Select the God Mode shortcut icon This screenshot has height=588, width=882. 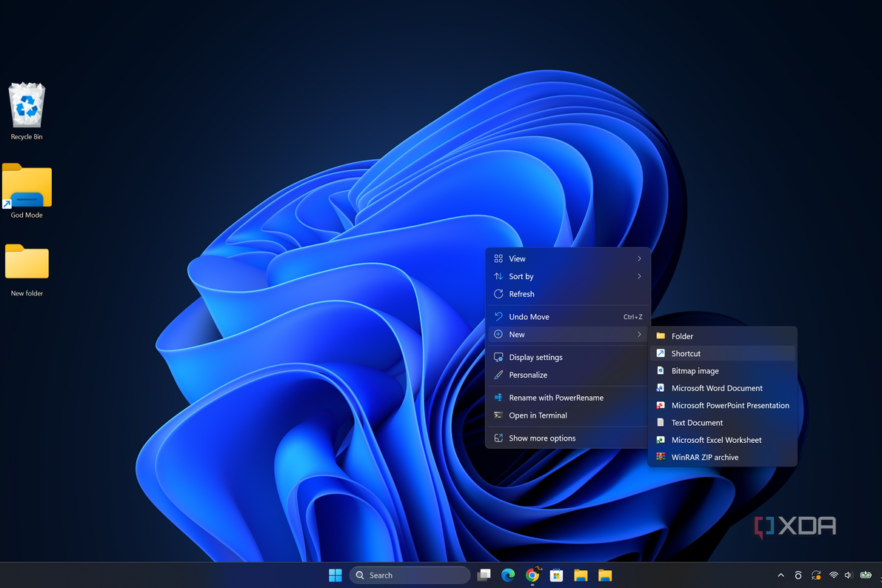27,190
